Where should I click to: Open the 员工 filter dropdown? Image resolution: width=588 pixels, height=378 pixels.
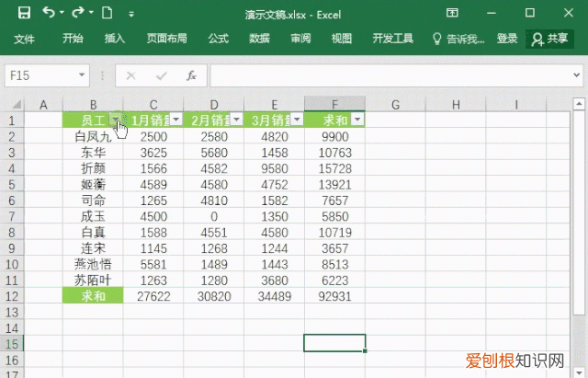click(x=116, y=120)
